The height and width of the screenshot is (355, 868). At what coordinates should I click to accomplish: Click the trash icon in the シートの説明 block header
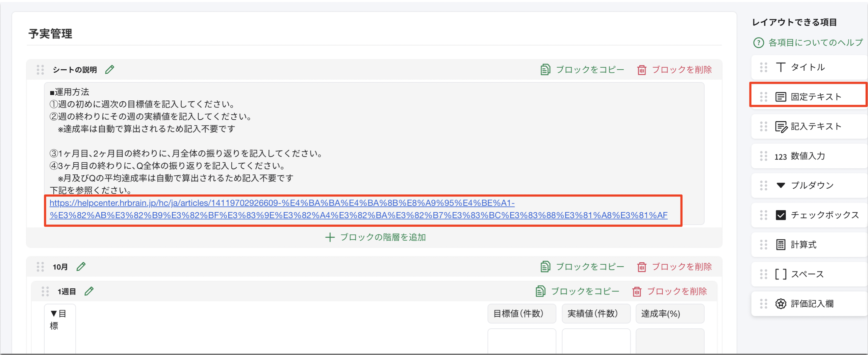click(x=641, y=70)
